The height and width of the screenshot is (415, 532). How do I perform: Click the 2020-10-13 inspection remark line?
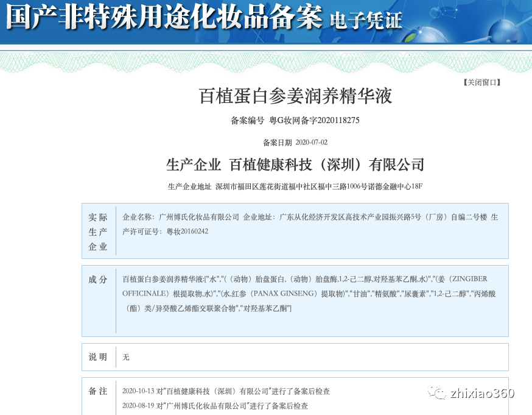click(226, 391)
